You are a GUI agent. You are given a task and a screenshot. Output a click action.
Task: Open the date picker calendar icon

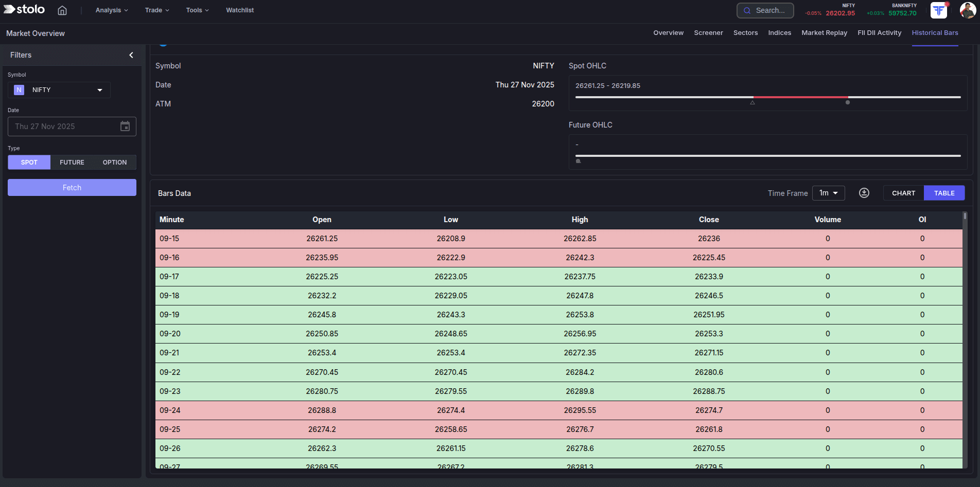125,126
